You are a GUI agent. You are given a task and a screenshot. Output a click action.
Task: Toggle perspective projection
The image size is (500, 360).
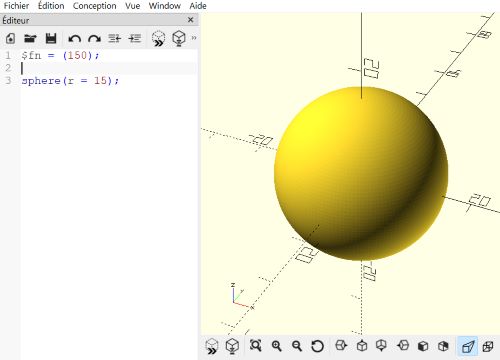[x=468, y=346]
